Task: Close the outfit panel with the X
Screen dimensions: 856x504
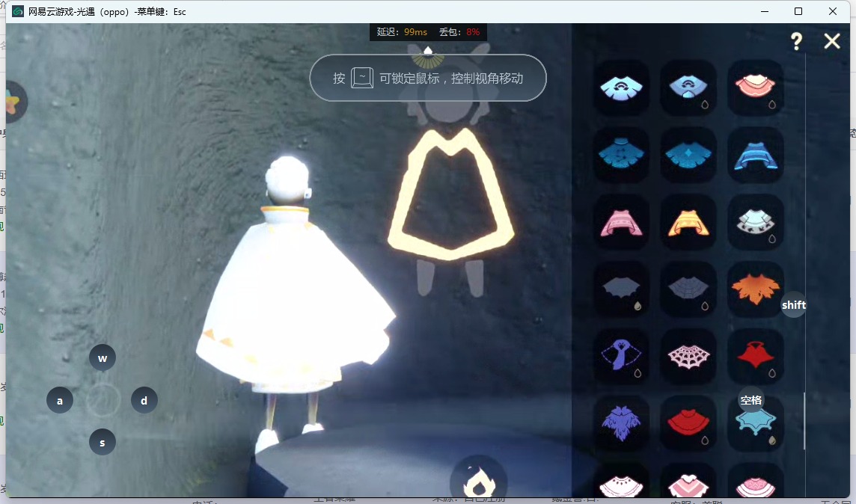Action: click(832, 41)
